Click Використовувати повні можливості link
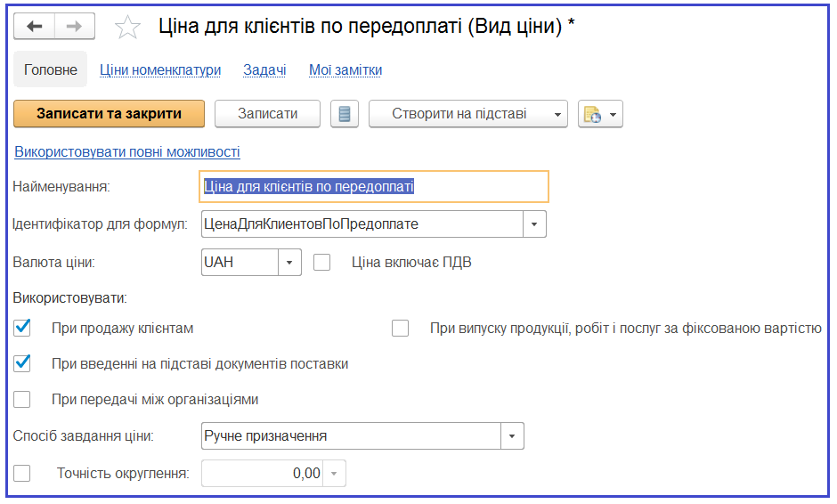The height and width of the screenshot is (504, 837). (127, 152)
